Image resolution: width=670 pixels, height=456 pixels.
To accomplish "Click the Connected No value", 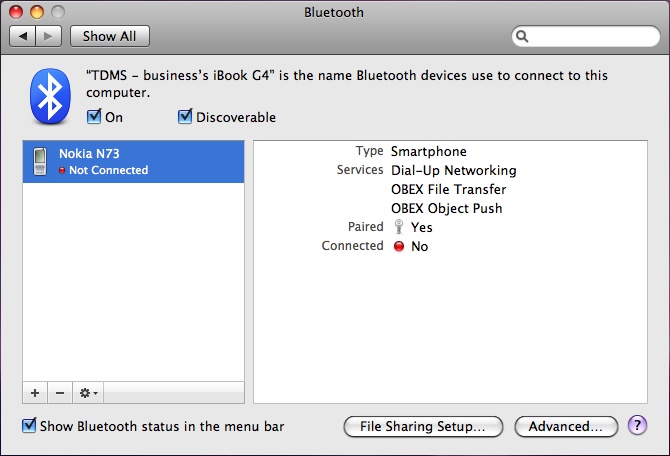I will pos(419,246).
